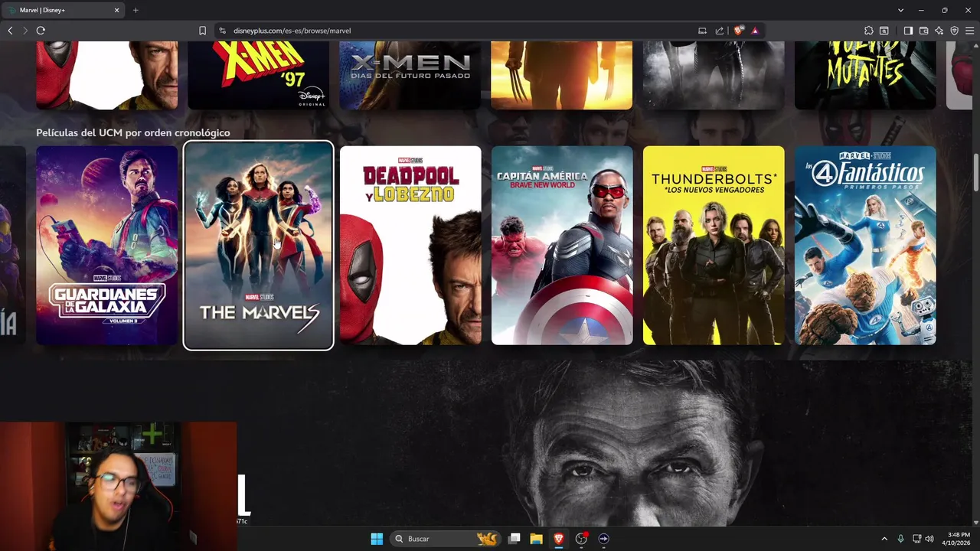Image resolution: width=980 pixels, height=551 pixels.
Task: Close the Marvel | Disney+ tab
Action: point(117,10)
